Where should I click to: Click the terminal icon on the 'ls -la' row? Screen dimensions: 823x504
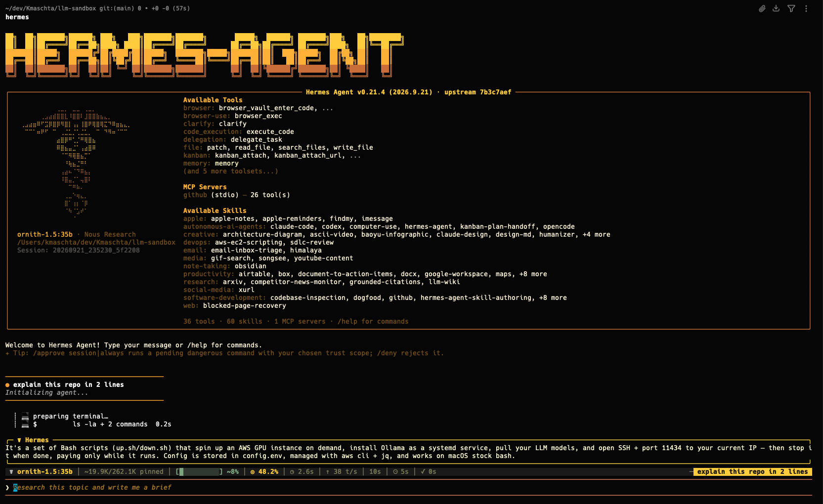(x=25, y=424)
